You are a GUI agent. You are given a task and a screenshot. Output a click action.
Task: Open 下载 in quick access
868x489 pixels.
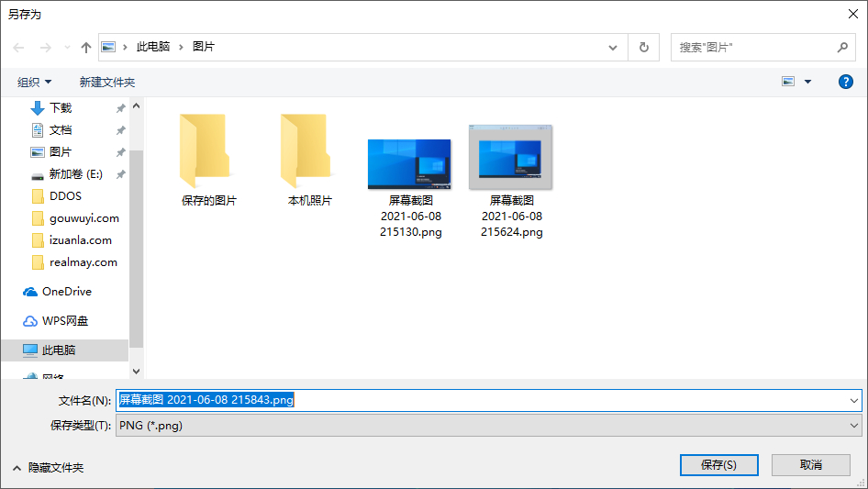tap(61, 108)
